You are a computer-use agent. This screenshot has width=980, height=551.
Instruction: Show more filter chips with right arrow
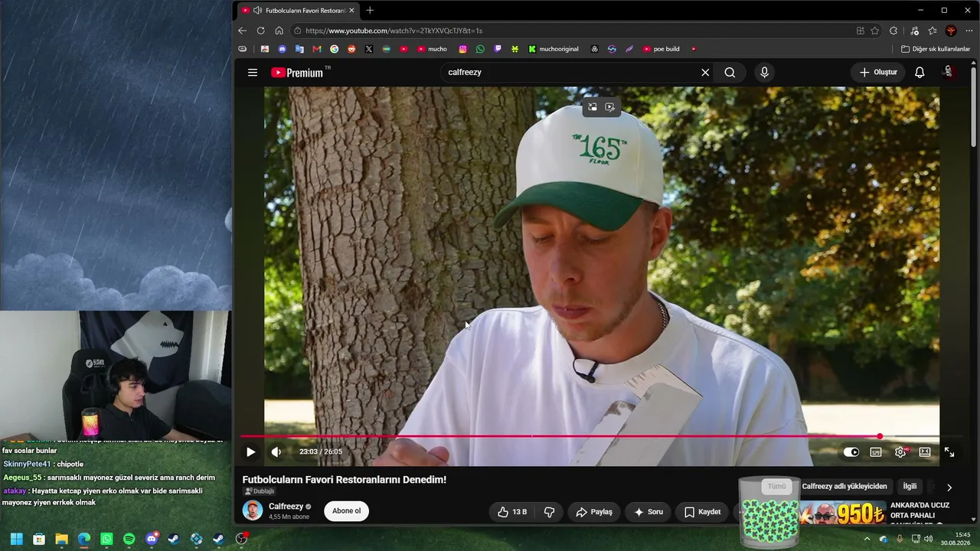pos(949,487)
